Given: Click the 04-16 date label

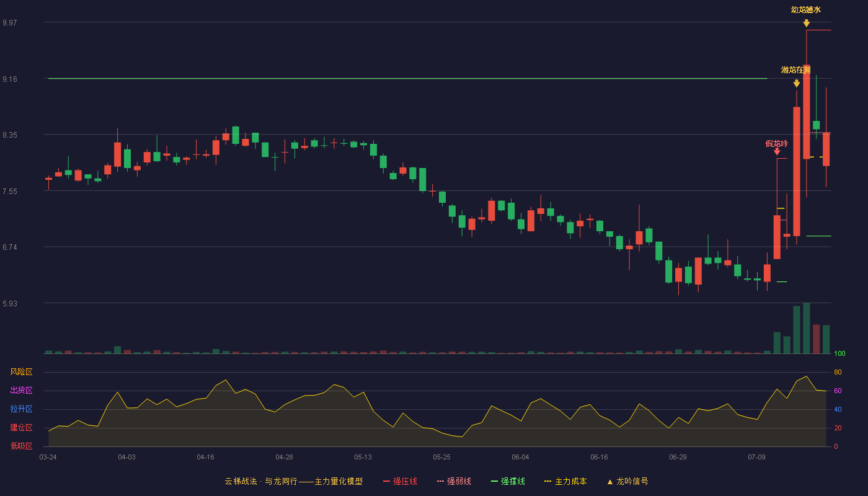Looking at the screenshot, I should (205, 457).
